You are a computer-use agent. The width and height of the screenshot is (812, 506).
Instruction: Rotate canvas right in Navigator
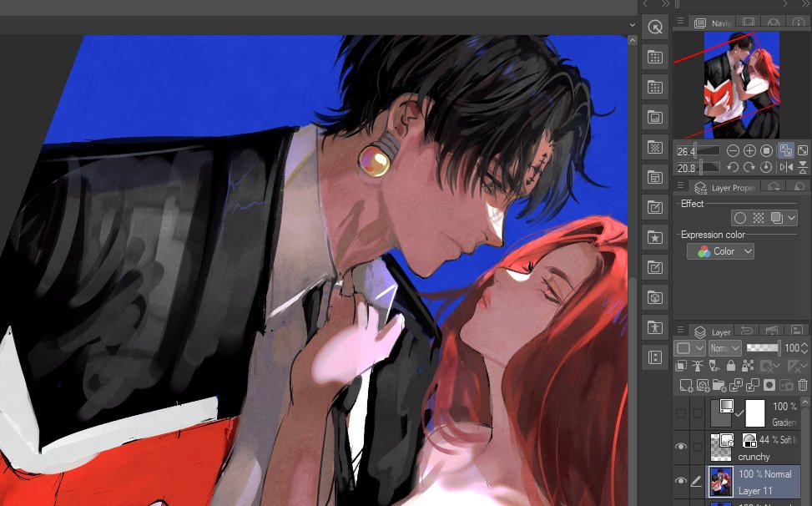pyautogui.click(x=749, y=167)
